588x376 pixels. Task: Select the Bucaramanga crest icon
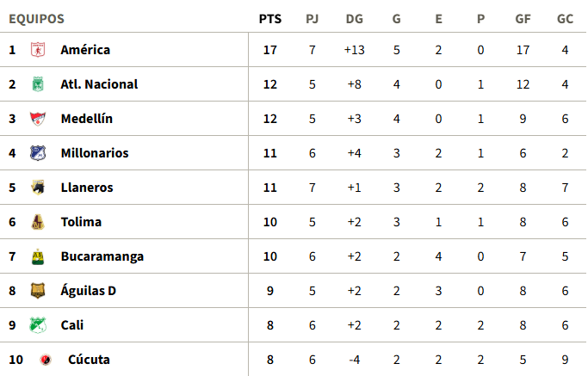pos(38,256)
